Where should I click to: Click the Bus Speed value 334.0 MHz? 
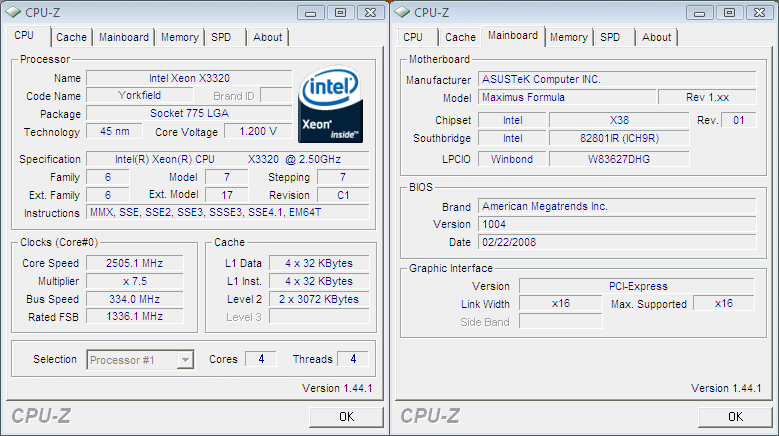pos(135,299)
